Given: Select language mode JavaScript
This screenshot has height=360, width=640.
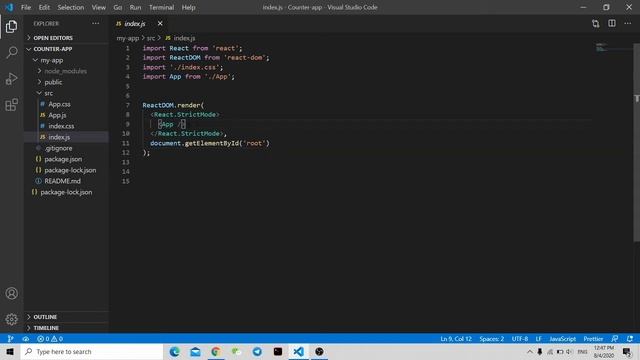Looking at the screenshot, I should (x=562, y=339).
